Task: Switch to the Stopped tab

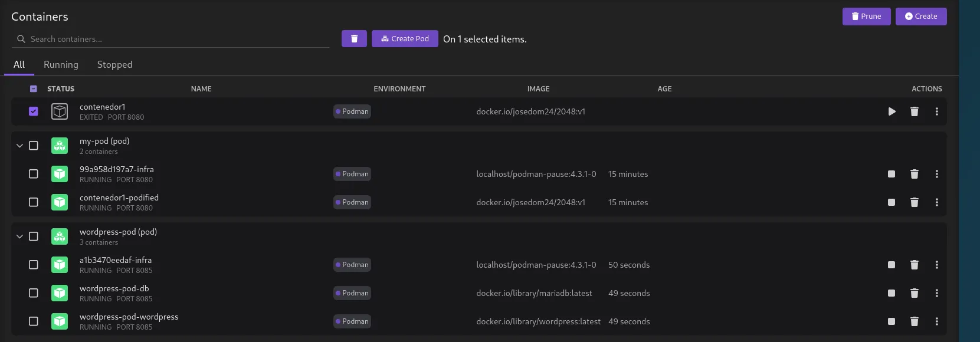Action: click(x=114, y=65)
